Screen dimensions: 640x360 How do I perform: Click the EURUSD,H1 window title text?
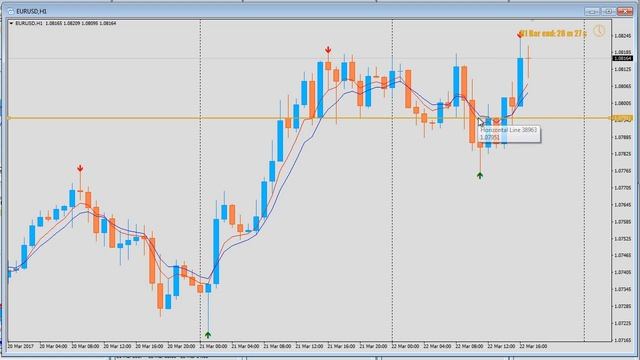click(x=31, y=11)
